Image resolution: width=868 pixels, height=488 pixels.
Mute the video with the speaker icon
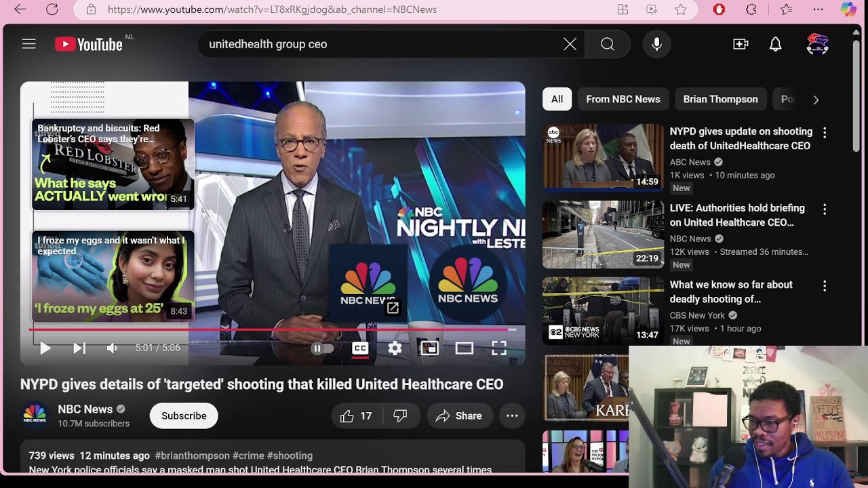click(x=112, y=348)
